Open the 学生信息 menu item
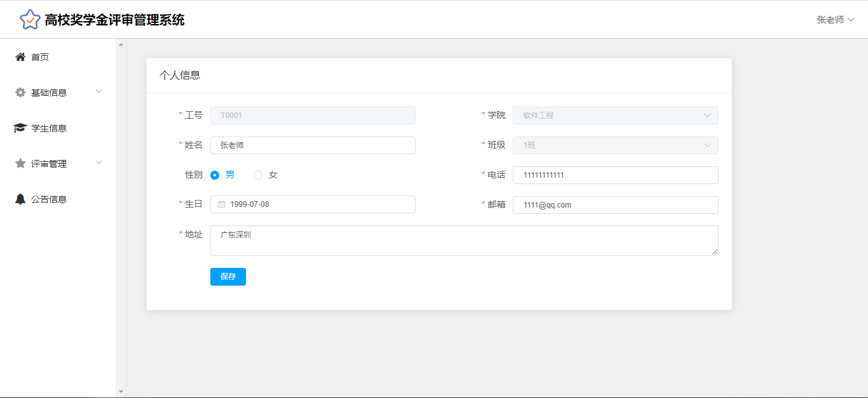 coord(58,128)
